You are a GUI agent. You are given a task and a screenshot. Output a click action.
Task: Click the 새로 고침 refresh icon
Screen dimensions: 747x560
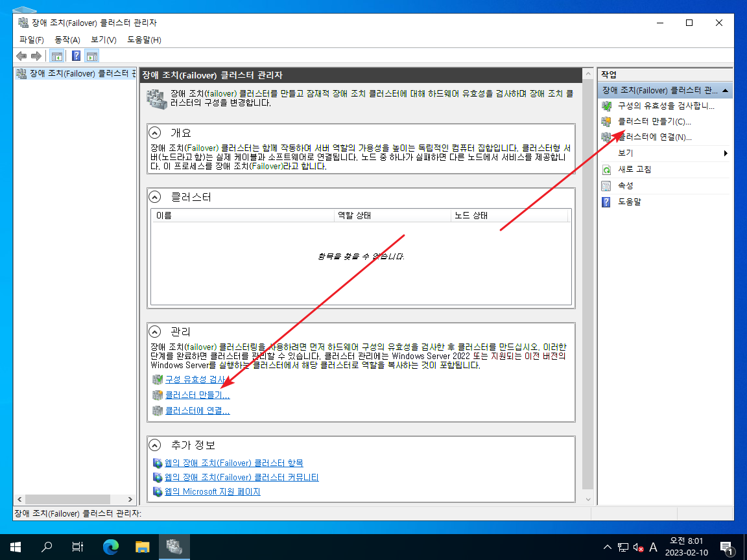pos(606,170)
